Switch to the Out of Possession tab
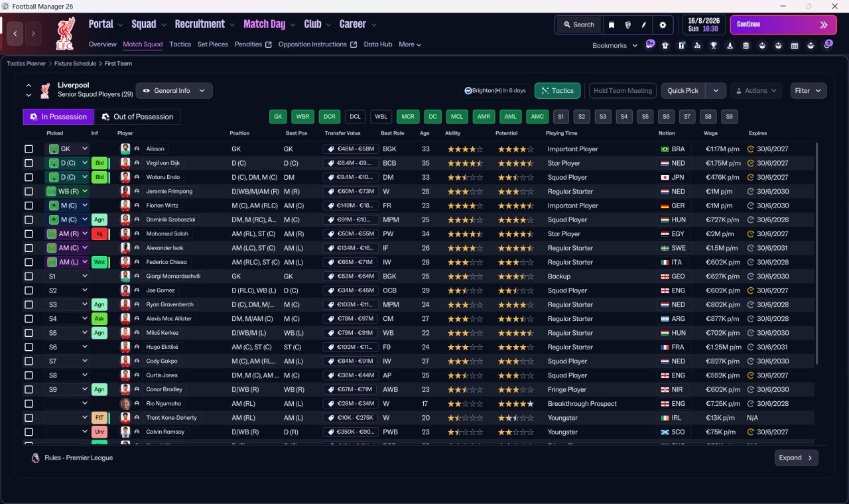849x504 pixels. tap(137, 117)
